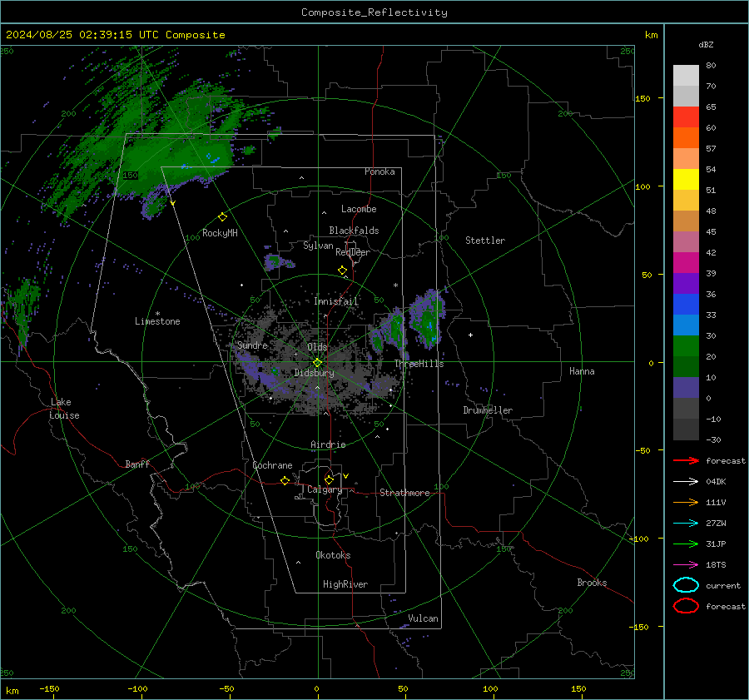Click the red forecast arrow in legend
The width and height of the screenshot is (749, 700).
click(x=686, y=460)
